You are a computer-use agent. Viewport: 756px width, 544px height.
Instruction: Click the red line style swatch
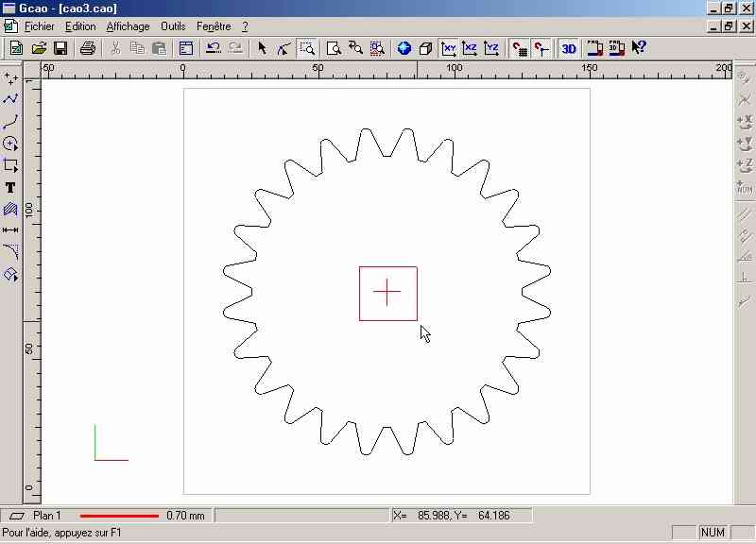[119, 516]
